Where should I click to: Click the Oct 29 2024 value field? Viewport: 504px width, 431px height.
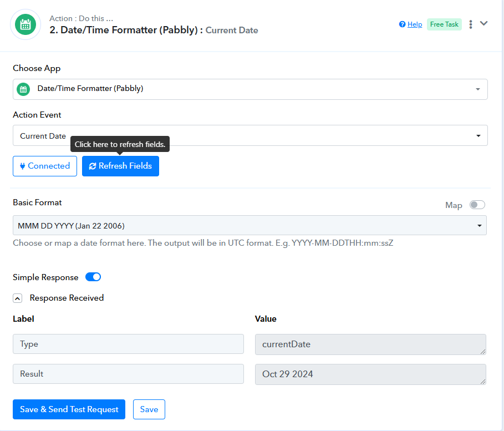tap(370, 374)
